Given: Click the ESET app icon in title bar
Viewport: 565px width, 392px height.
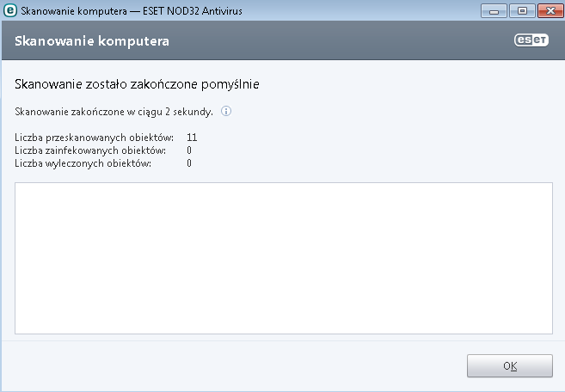Looking at the screenshot, I should click(x=9, y=11).
